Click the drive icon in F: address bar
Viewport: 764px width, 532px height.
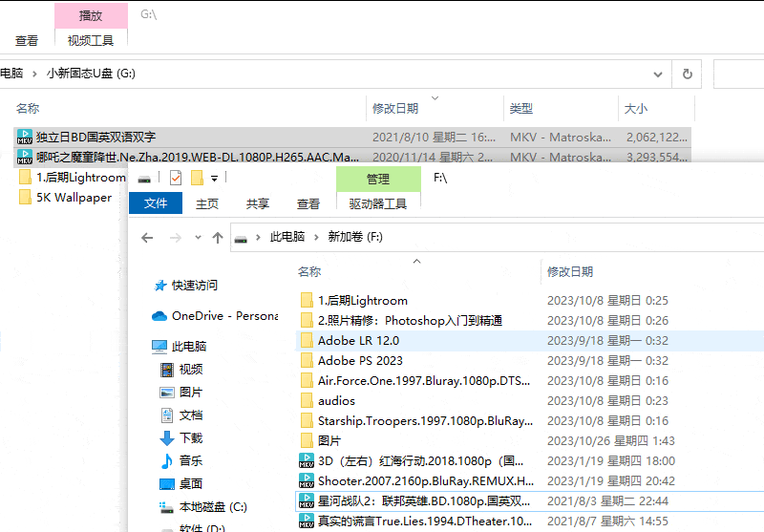(x=241, y=239)
